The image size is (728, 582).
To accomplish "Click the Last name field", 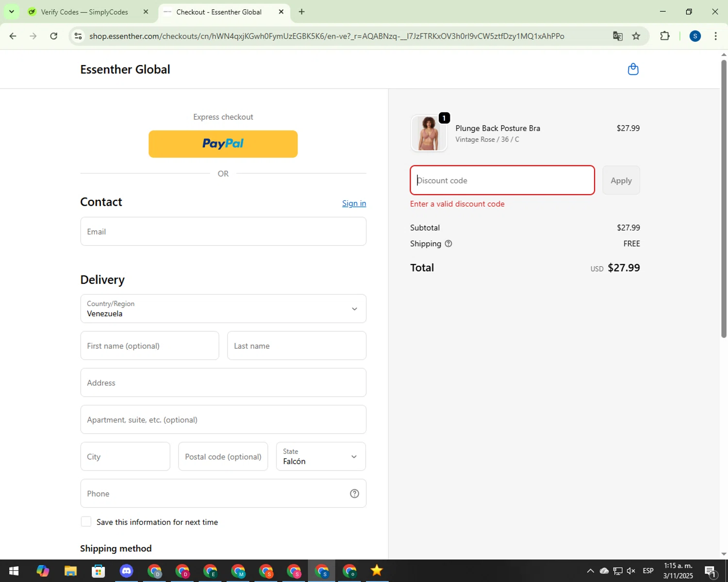I will [x=297, y=346].
